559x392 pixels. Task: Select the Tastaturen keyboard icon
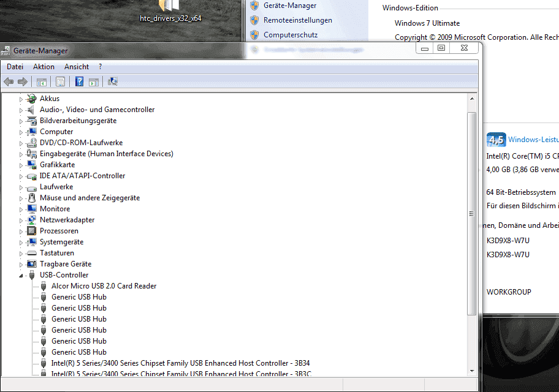tap(32, 253)
